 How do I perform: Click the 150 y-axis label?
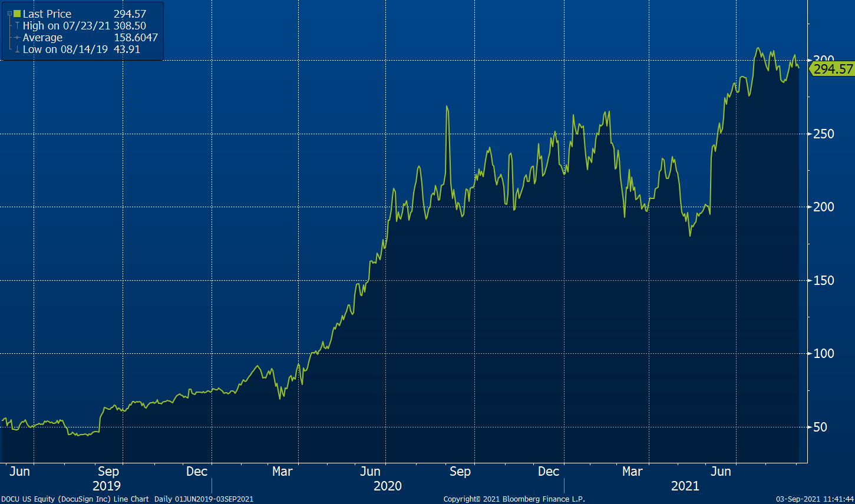pos(825,280)
